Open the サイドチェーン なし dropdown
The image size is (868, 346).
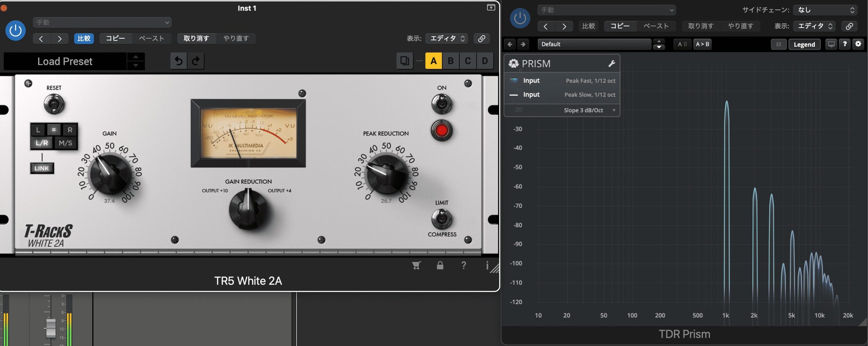click(x=825, y=10)
